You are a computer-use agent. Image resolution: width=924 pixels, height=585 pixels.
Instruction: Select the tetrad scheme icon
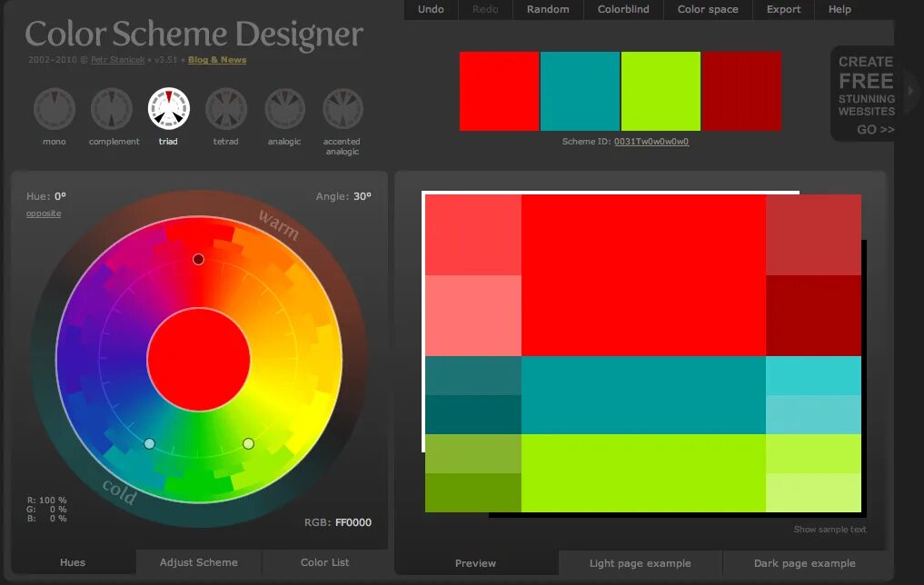click(x=226, y=109)
